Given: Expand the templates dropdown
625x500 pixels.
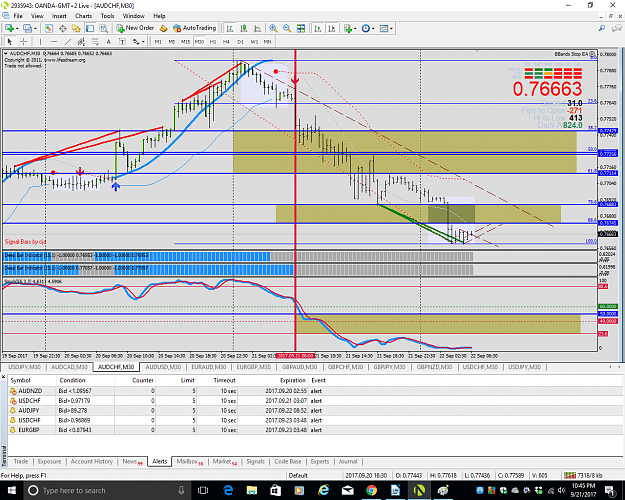Looking at the screenshot, I should tap(386, 28).
